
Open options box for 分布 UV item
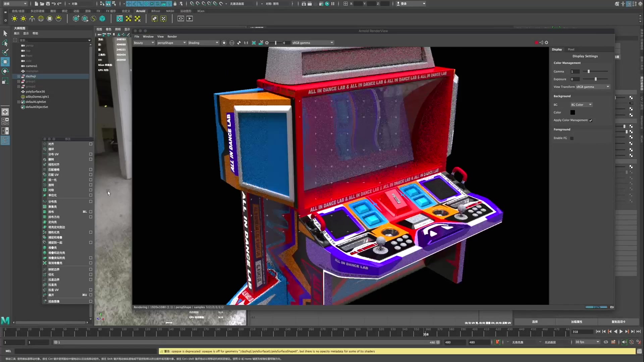coord(91,154)
